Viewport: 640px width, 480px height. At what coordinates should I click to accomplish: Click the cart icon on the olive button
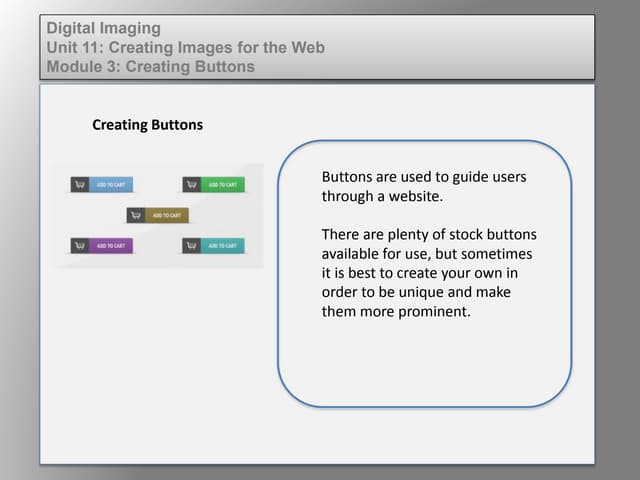click(136, 215)
